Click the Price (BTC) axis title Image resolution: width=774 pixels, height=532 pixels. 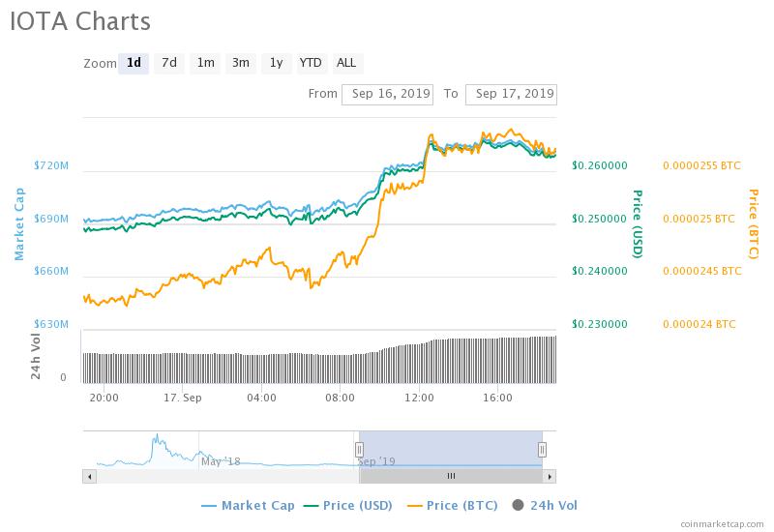754,224
